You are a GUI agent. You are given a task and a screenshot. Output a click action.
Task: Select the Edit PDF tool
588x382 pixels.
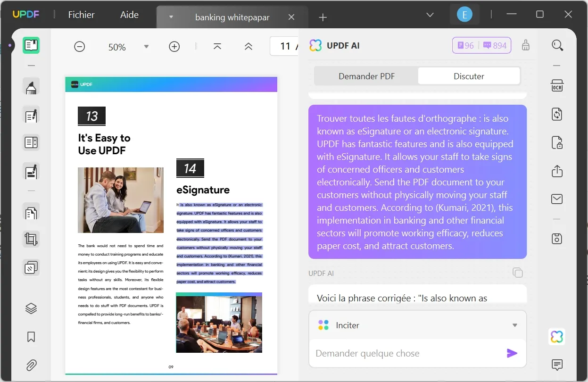click(31, 115)
